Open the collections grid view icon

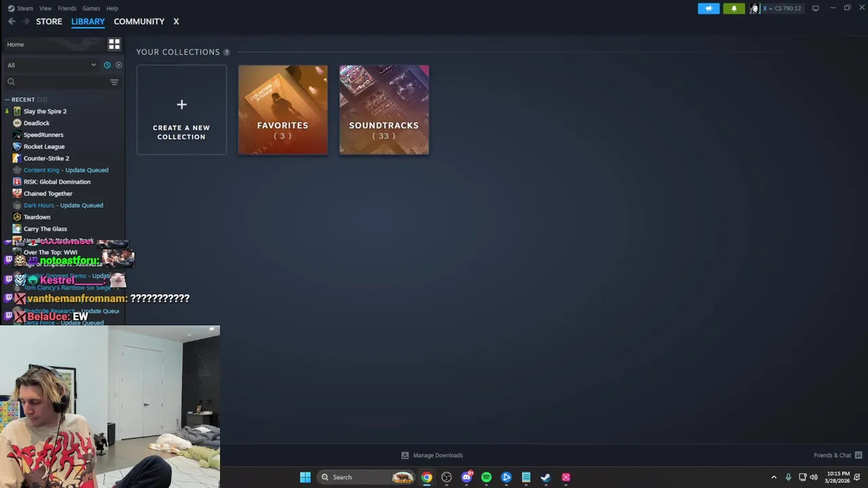coord(114,44)
